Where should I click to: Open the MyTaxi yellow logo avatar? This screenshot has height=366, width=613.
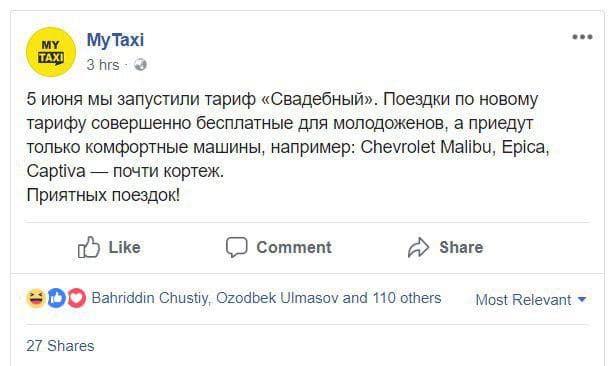pyautogui.click(x=51, y=52)
